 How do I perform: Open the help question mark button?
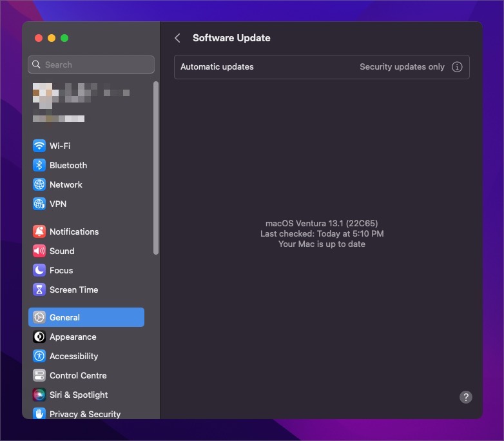point(466,397)
